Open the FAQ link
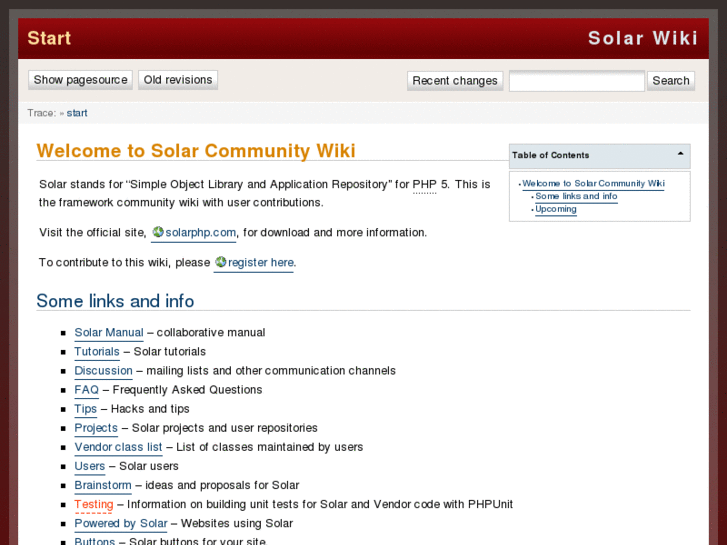This screenshot has height=545, width=727. pyautogui.click(x=87, y=390)
